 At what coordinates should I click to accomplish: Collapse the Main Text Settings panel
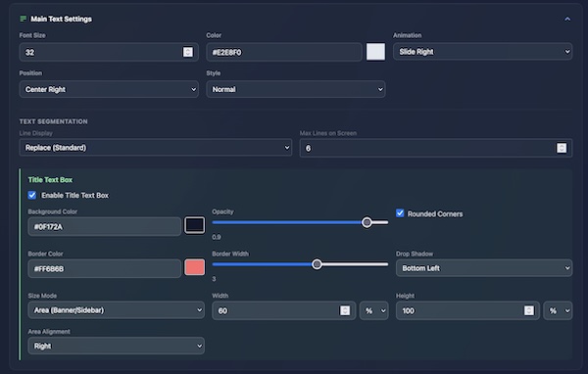point(567,20)
